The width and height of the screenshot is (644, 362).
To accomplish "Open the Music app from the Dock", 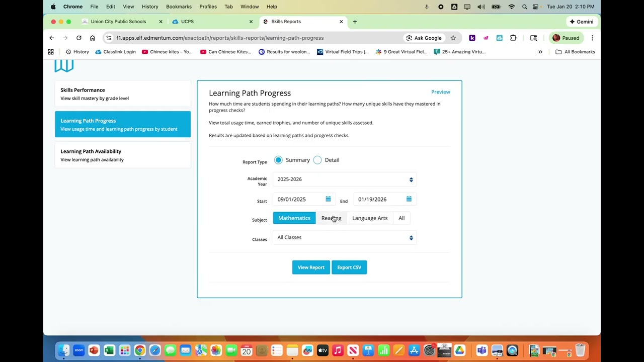I will click(338, 350).
